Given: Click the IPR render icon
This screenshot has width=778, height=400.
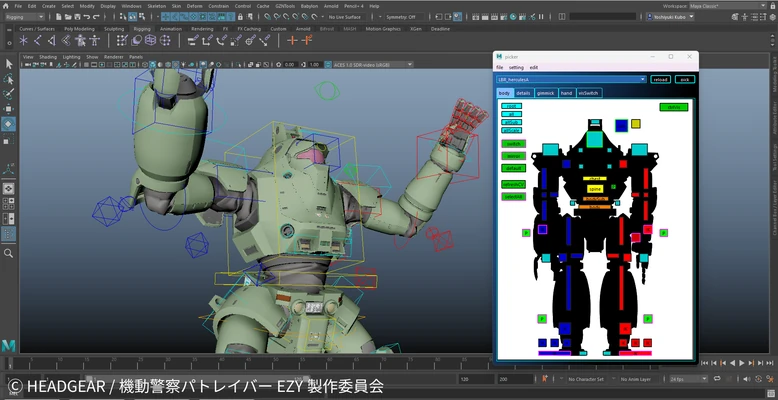Looking at the screenshot, I should click(493, 17).
